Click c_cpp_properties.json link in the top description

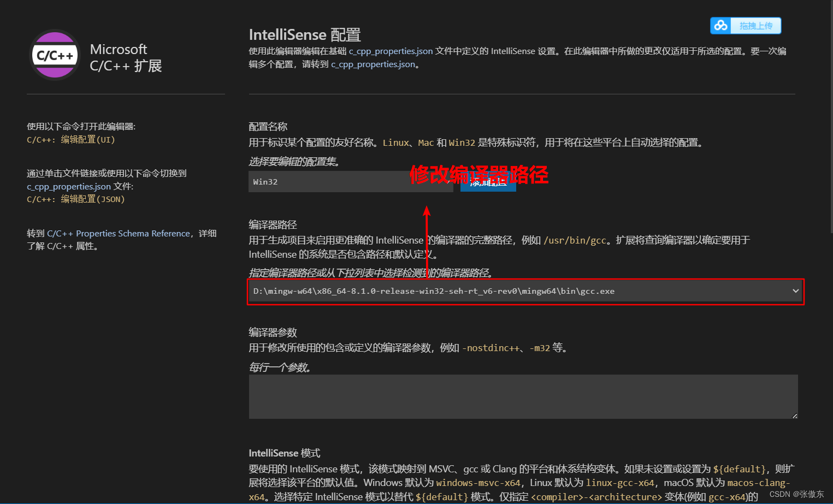point(390,51)
